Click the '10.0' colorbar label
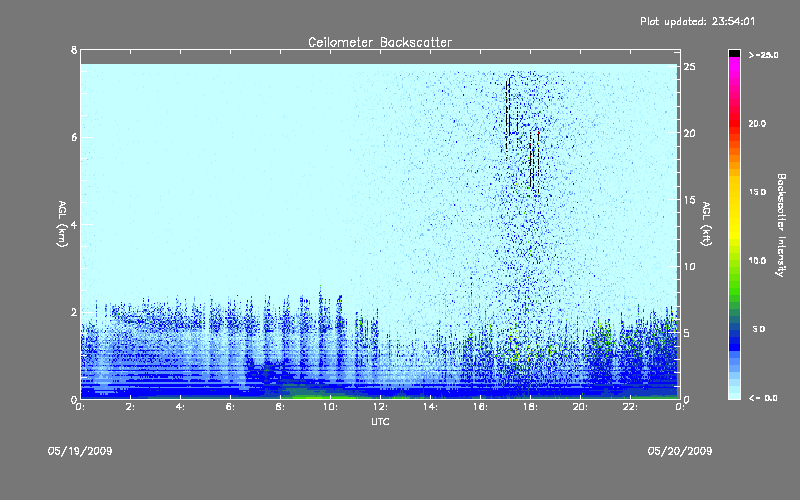 point(757,261)
